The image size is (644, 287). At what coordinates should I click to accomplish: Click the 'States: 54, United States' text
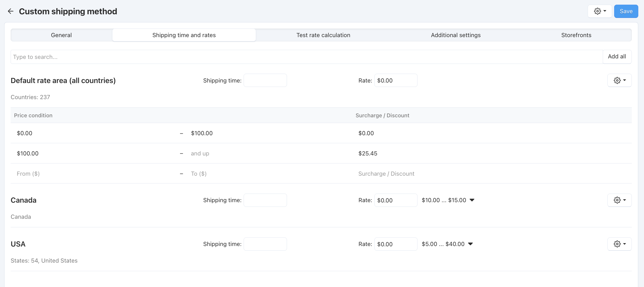(x=44, y=261)
